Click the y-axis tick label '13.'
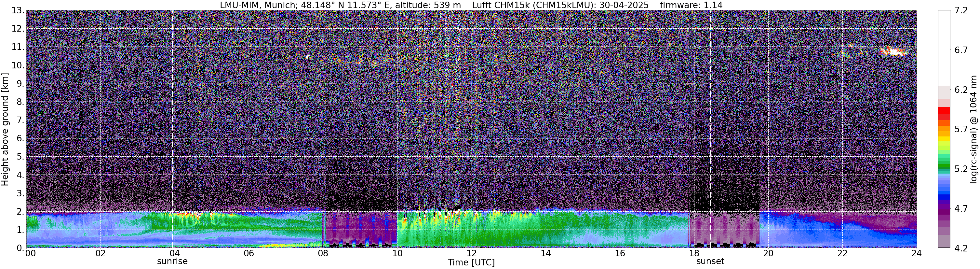 point(18,11)
